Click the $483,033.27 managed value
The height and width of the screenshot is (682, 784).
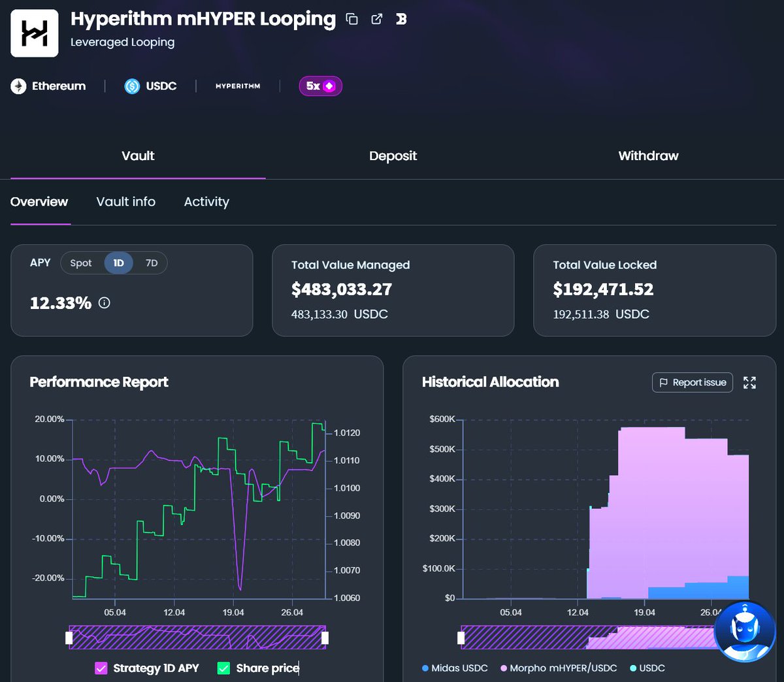pos(342,289)
